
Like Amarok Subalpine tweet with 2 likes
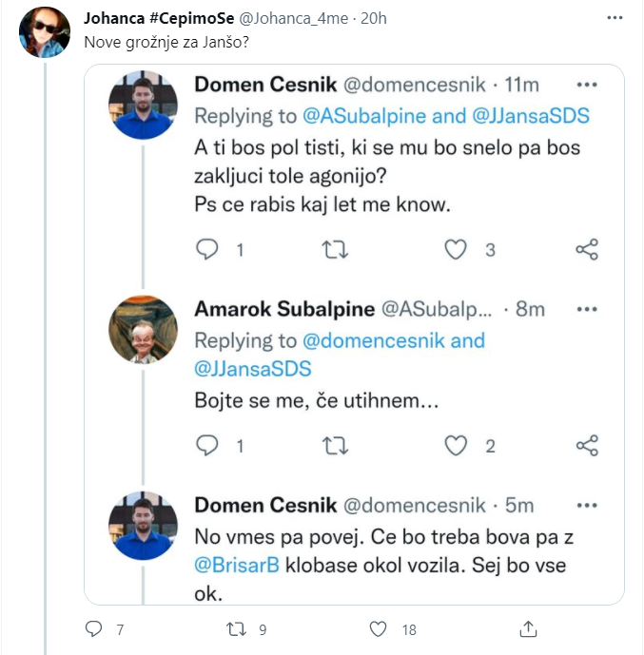pos(457,445)
